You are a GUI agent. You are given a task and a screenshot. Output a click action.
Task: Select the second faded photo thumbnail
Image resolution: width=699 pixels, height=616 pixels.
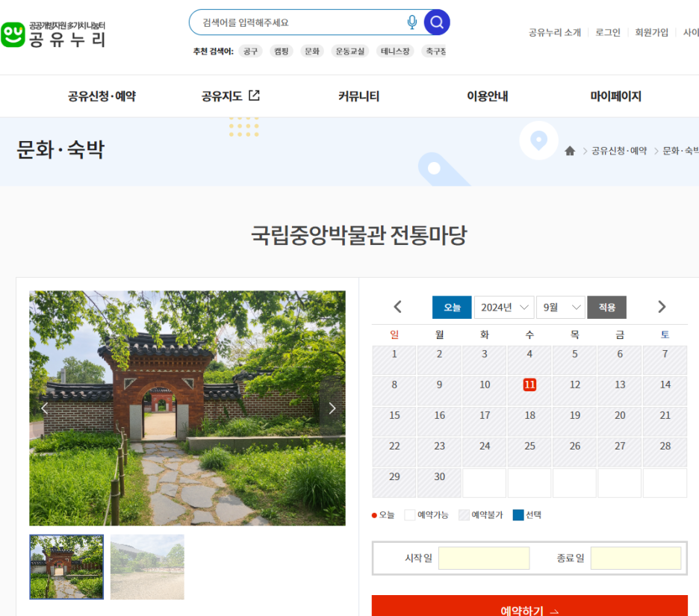click(x=147, y=567)
